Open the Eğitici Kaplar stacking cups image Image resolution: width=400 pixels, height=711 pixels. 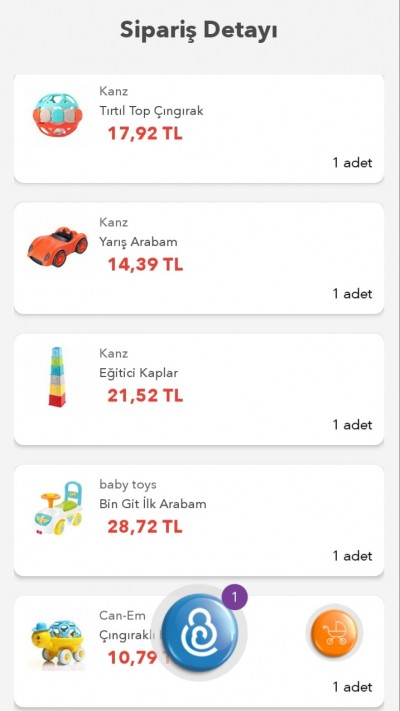pyautogui.click(x=57, y=376)
